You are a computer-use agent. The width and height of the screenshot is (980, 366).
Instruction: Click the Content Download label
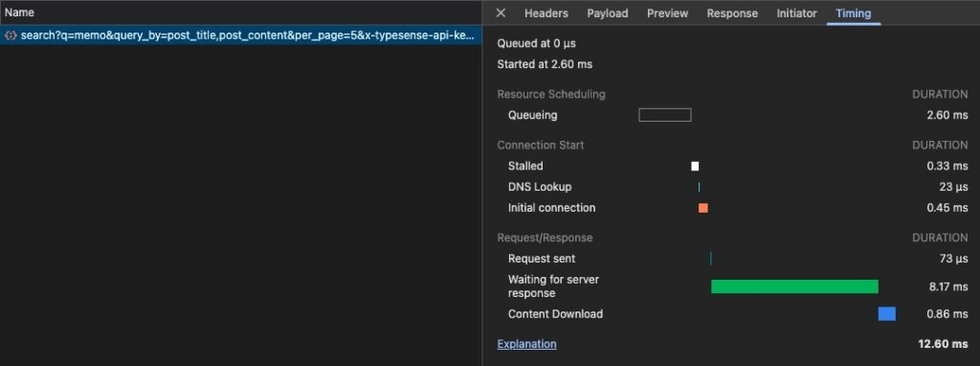pos(556,314)
